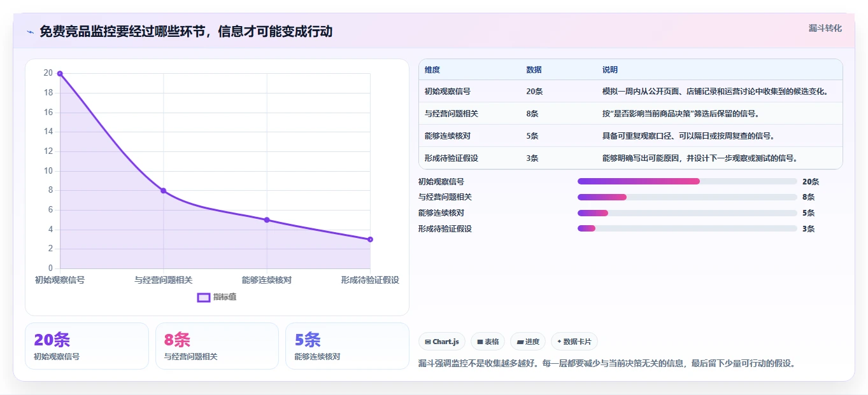868x395 pixels.
Task: Click the y-axis tick label 18
Action: tap(48, 93)
